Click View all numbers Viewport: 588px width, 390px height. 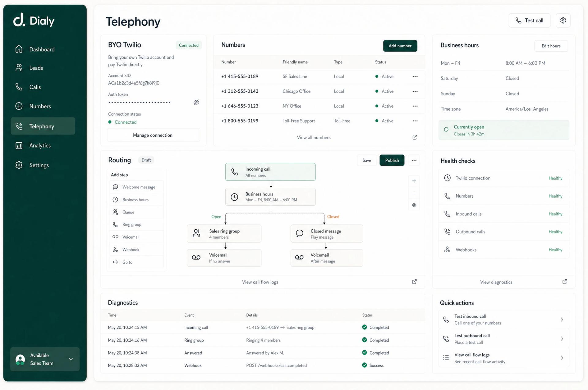(x=314, y=137)
